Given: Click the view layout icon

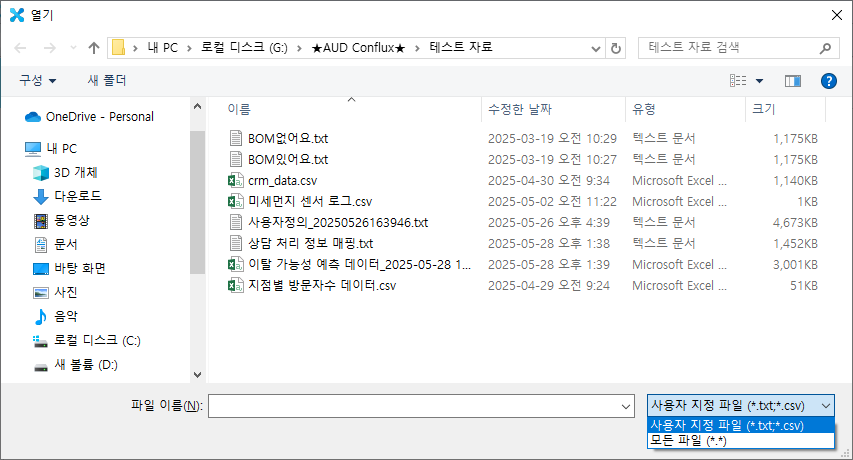Looking at the screenshot, I should pyautogui.click(x=739, y=80).
